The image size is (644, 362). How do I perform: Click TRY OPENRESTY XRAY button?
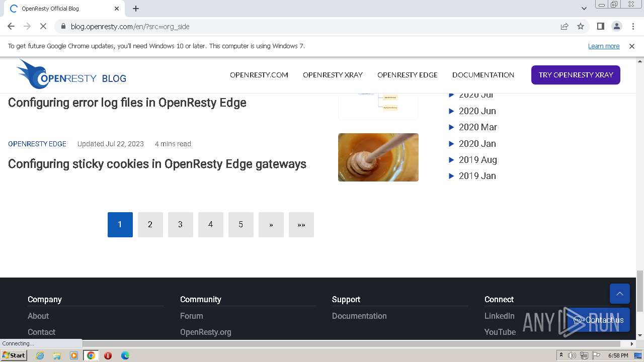point(576,75)
